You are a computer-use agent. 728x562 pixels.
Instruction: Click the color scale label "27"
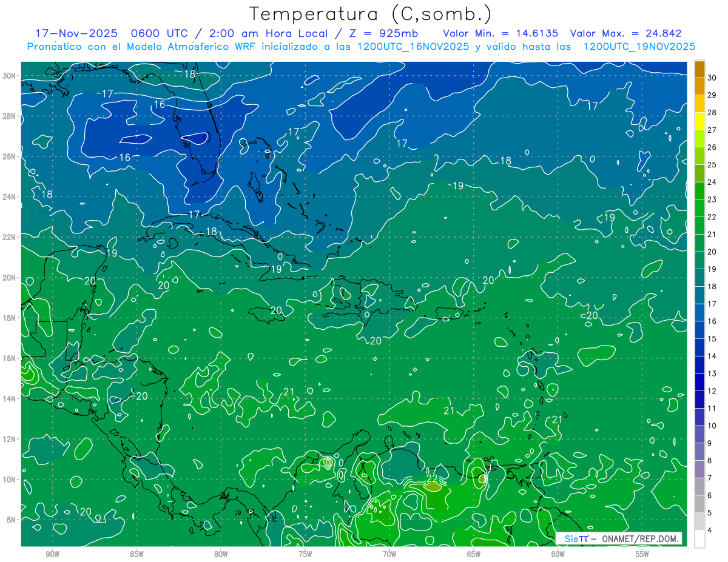712,130
